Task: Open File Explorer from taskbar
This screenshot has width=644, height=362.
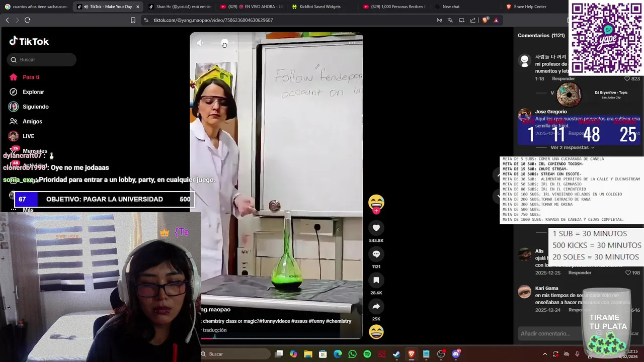Action: click(x=308, y=354)
